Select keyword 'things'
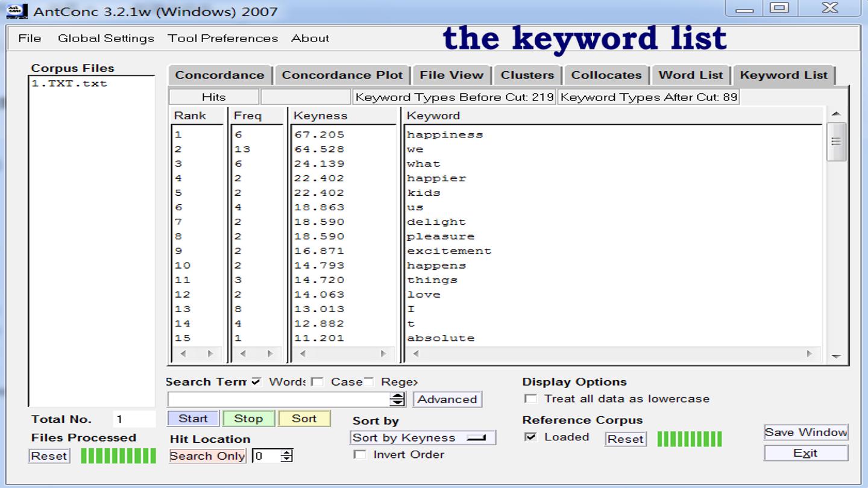 [x=432, y=280]
